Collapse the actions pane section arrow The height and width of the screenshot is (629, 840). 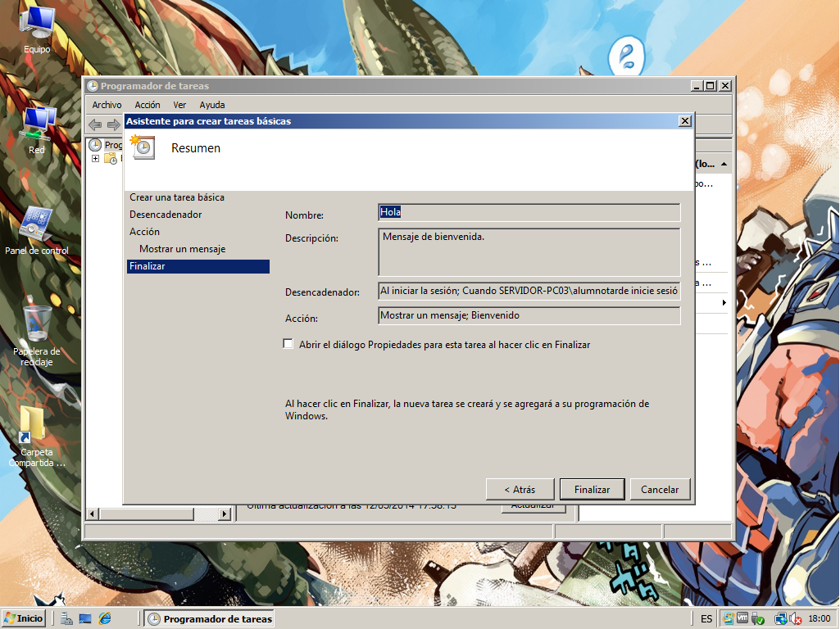pyautogui.click(x=724, y=164)
